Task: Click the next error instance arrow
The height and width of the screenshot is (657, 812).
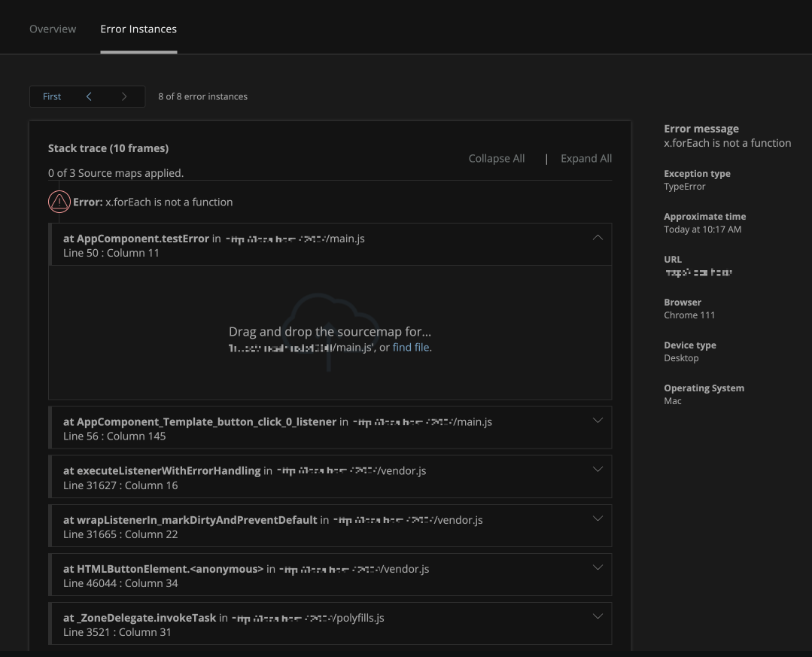Action: click(x=124, y=96)
